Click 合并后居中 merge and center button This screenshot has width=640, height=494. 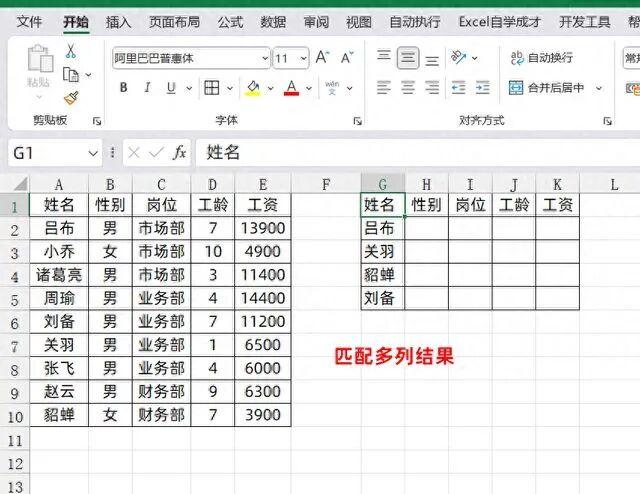click(x=546, y=87)
